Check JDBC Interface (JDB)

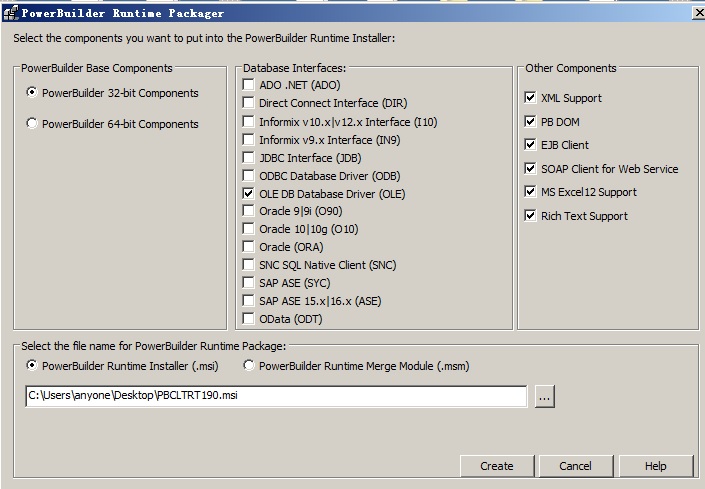click(248, 157)
